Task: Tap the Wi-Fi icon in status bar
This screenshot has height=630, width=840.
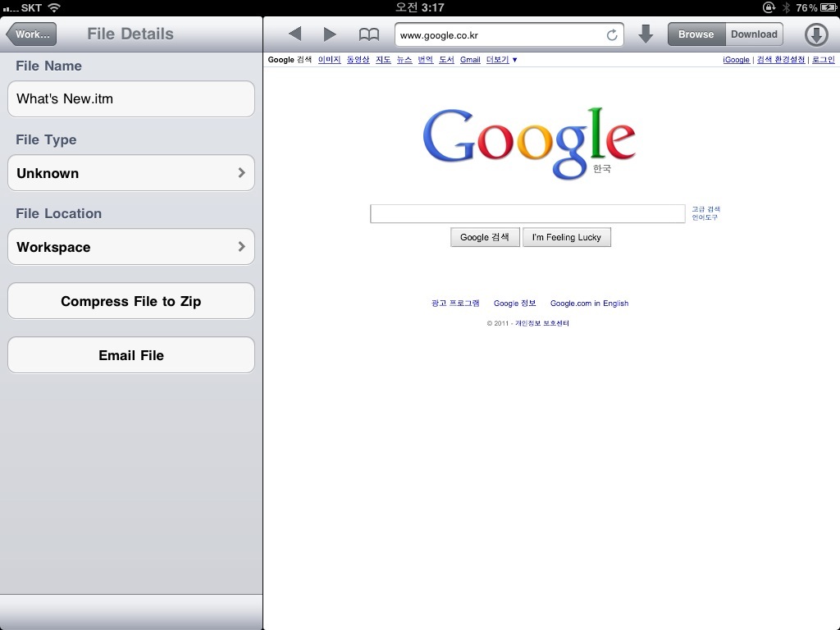Action: click(x=54, y=7)
